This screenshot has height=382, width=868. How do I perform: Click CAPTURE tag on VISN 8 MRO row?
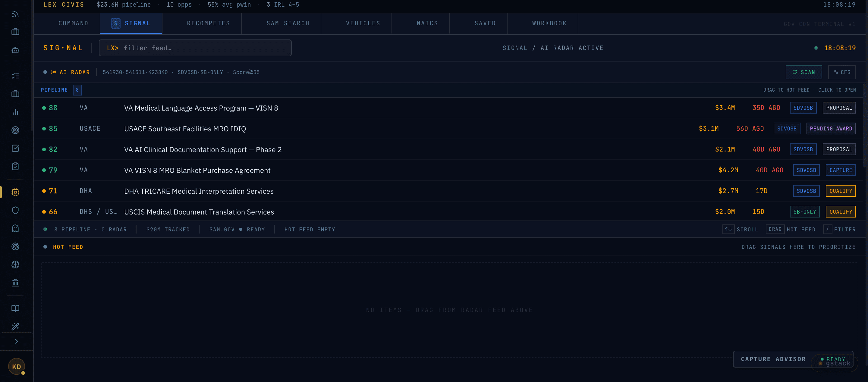click(841, 170)
